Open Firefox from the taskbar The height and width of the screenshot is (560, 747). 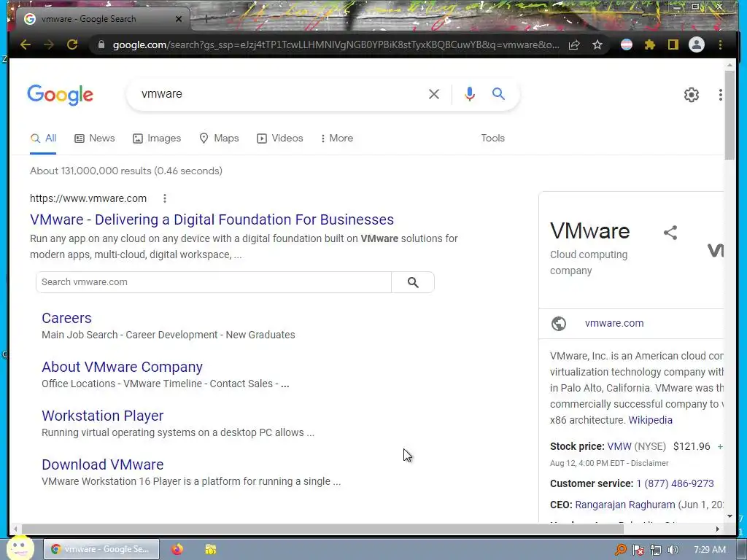(x=177, y=549)
